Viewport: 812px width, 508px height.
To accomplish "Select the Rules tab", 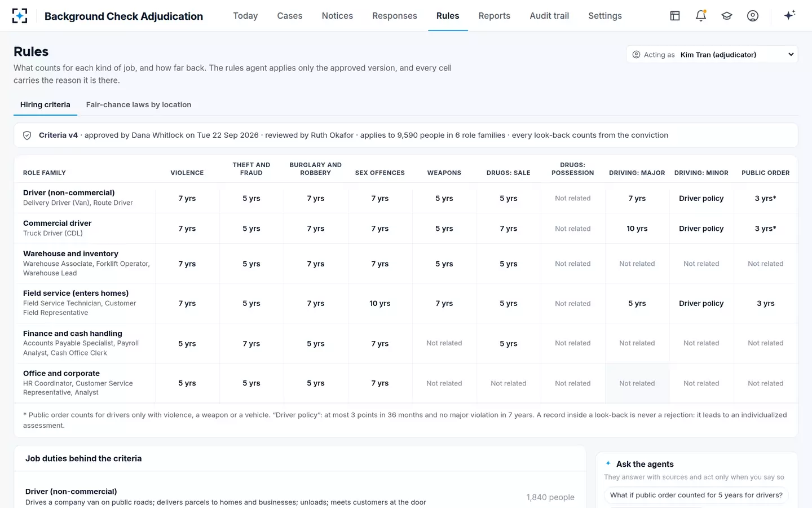I will pyautogui.click(x=448, y=16).
